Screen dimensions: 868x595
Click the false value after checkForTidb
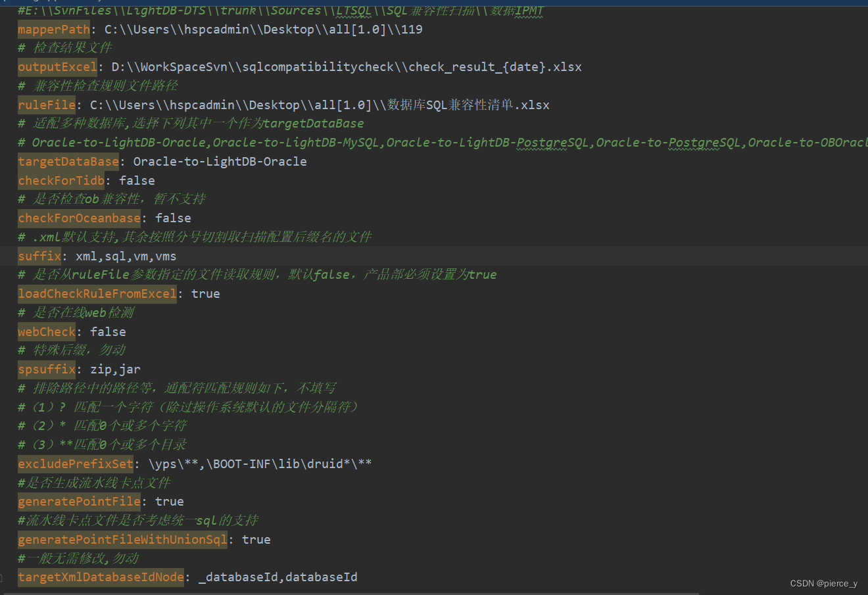click(x=136, y=180)
